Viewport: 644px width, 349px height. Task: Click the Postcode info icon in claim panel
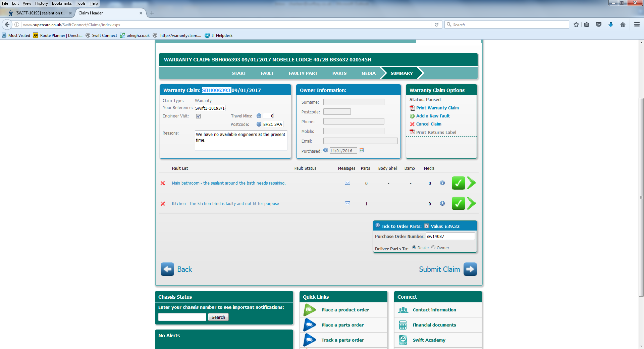click(x=259, y=124)
